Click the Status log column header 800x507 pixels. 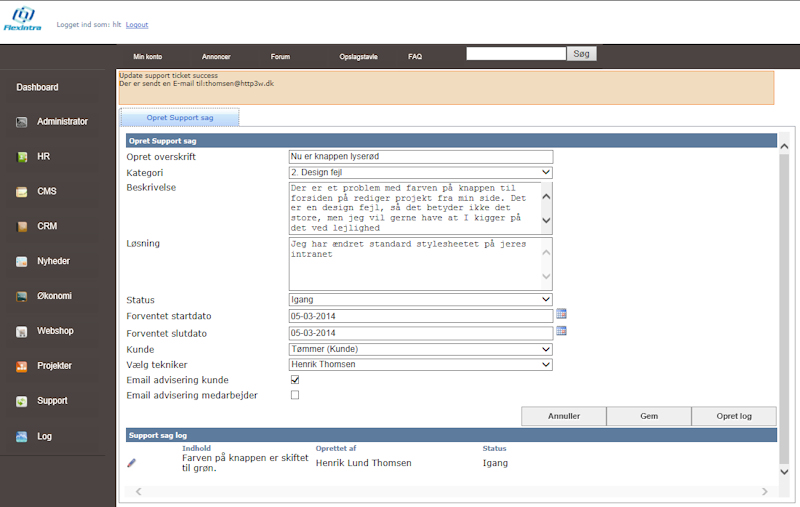point(494,448)
